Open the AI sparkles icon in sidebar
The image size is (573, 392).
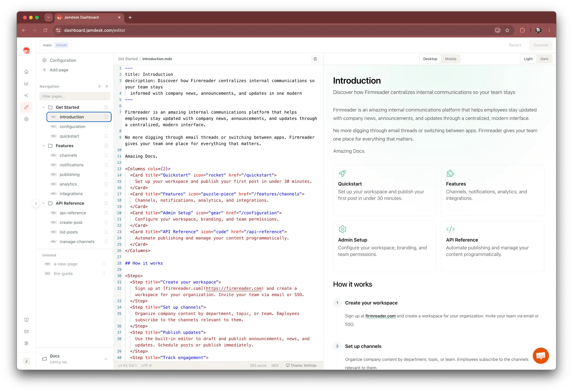pyautogui.click(x=26, y=95)
